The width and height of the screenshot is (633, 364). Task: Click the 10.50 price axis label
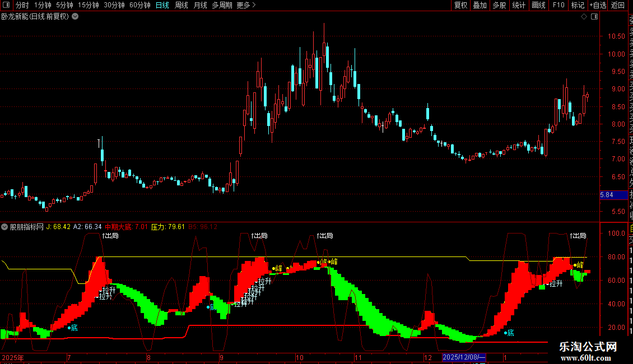[x=616, y=36]
